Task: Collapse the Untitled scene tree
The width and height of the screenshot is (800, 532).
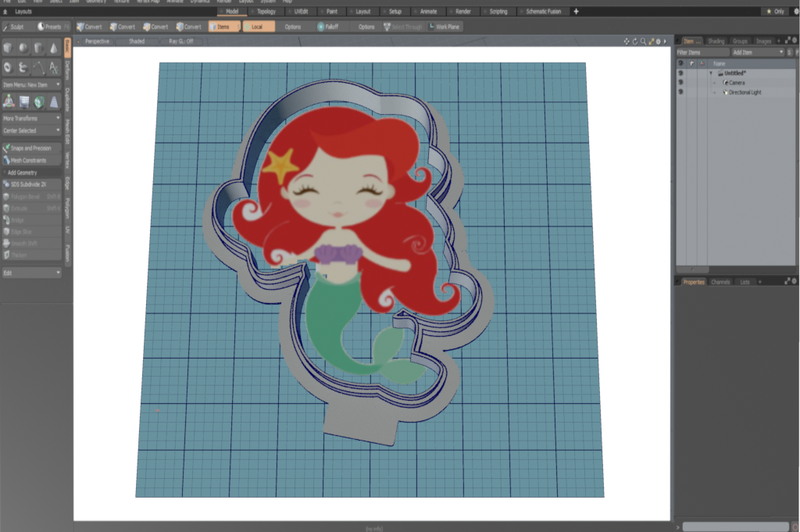Action: (711, 73)
